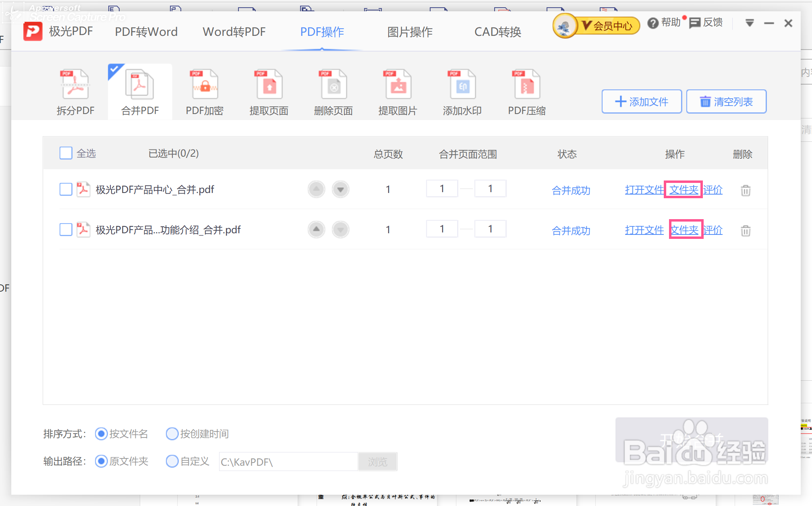Click 打开文件 for 功能介绍_合并.pdf
The height and width of the screenshot is (506, 812).
point(644,230)
